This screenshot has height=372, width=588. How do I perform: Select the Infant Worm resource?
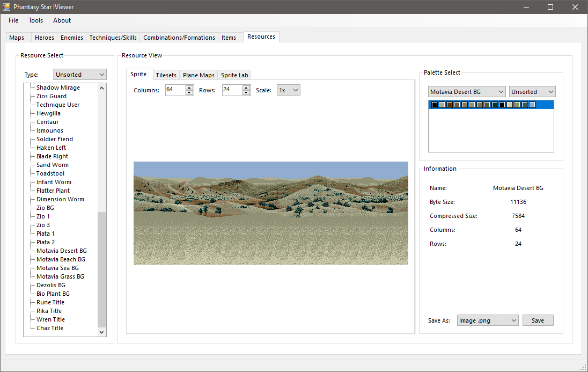(x=54, y=182)
